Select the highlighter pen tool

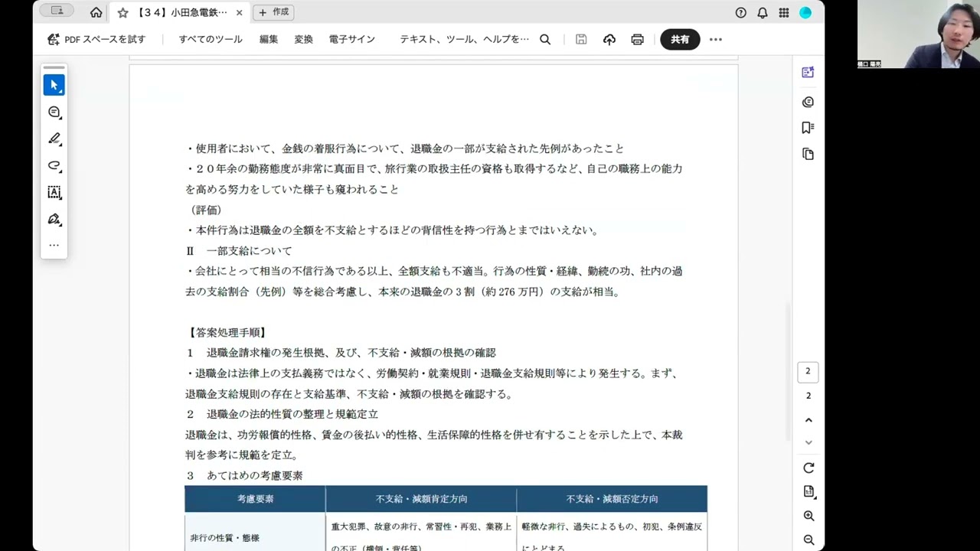54,139
